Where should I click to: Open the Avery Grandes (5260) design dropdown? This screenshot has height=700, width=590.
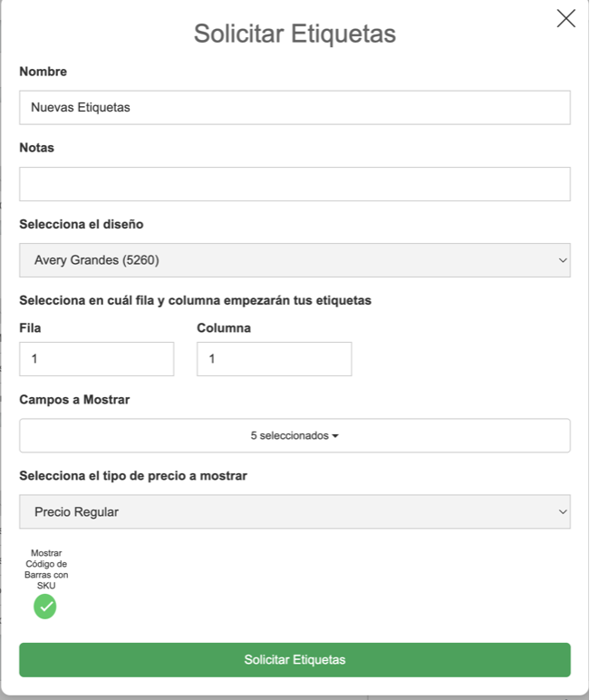pos(295,260)
